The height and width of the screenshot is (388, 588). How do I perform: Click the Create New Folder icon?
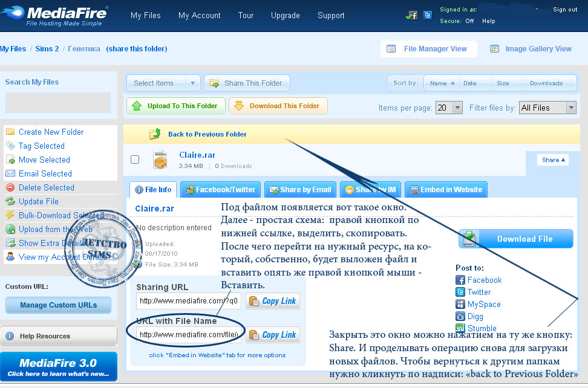(10, 132)
